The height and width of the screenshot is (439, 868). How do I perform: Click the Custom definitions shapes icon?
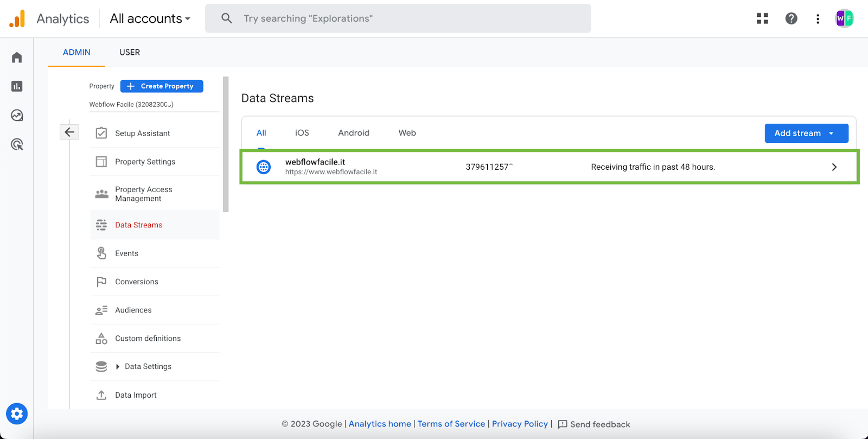[x=101, y=339]
